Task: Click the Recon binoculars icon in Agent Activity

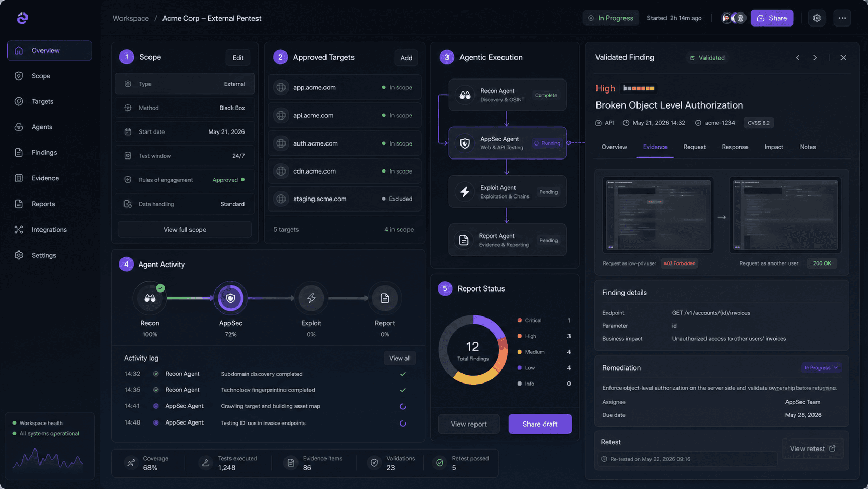Action: point(150,298)
